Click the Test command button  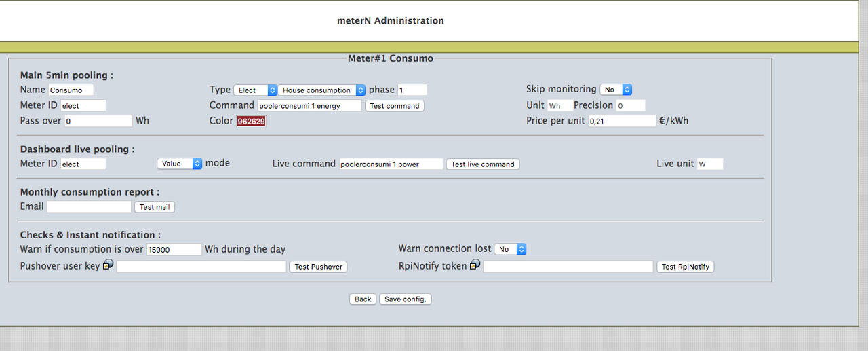395,106
